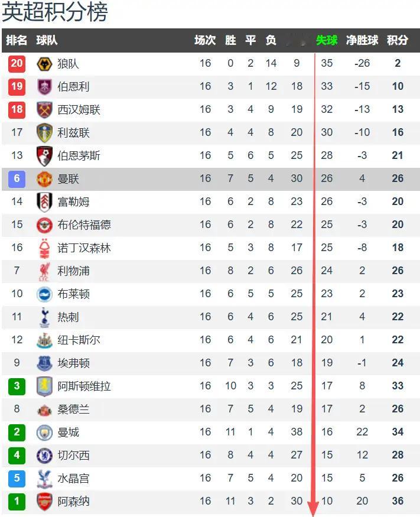The width and height of the screenshot is (420, 517).
Task: Click the 排名 column header
Action: coord(17,40)
